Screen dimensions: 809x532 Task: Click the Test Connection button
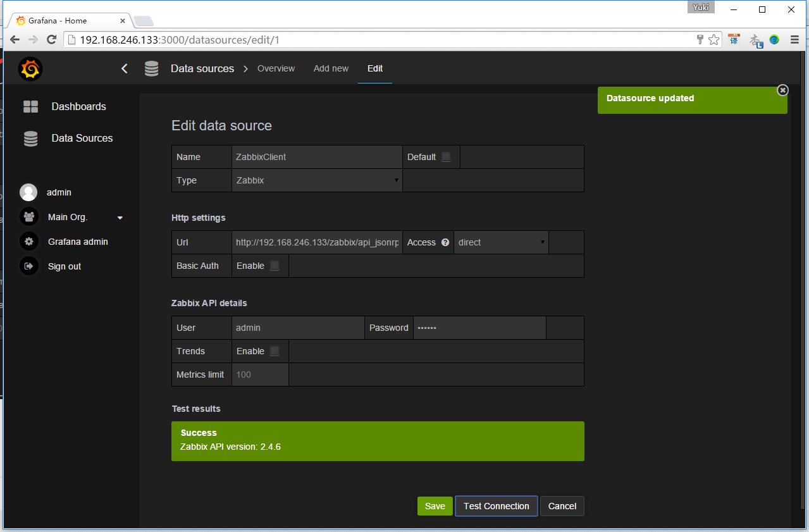click(x=497, y=506)
